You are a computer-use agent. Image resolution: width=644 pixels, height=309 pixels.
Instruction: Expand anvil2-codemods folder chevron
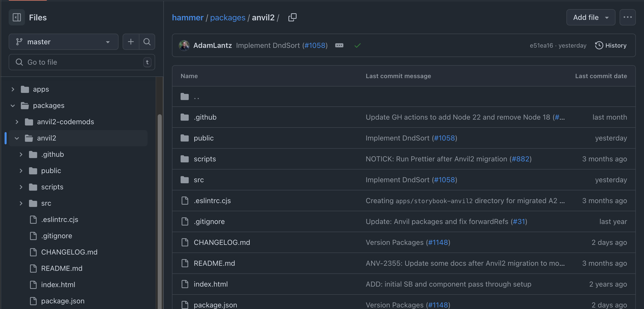click(x=17, y=122)
